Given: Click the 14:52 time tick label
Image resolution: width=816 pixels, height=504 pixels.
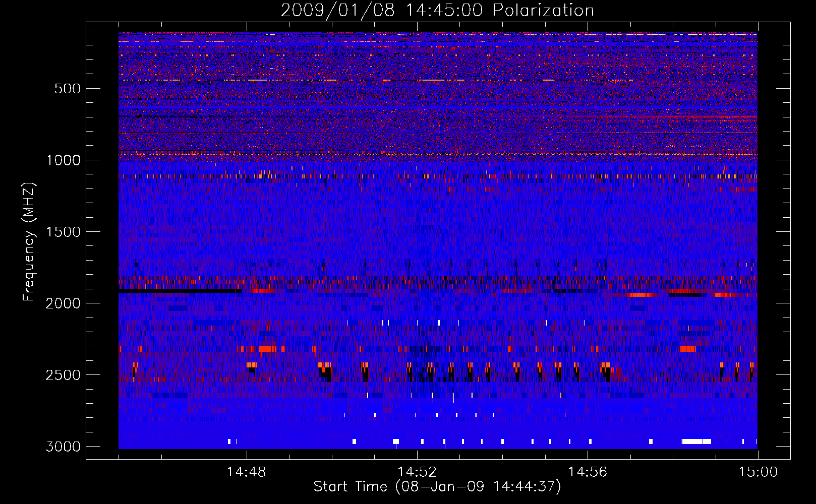Looking at the screenshot, I should (x=417, y=472).
